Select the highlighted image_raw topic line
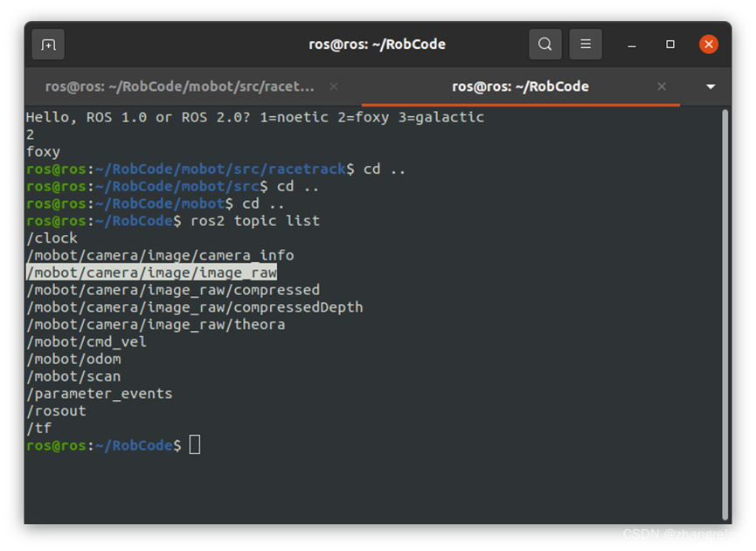Viewport: 756px width, 551px height. tap(150, 272)
